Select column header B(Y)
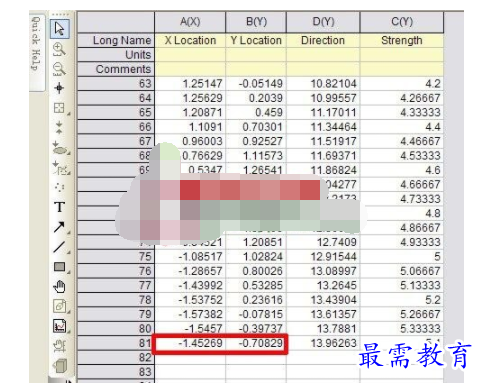 click(256, 22)
